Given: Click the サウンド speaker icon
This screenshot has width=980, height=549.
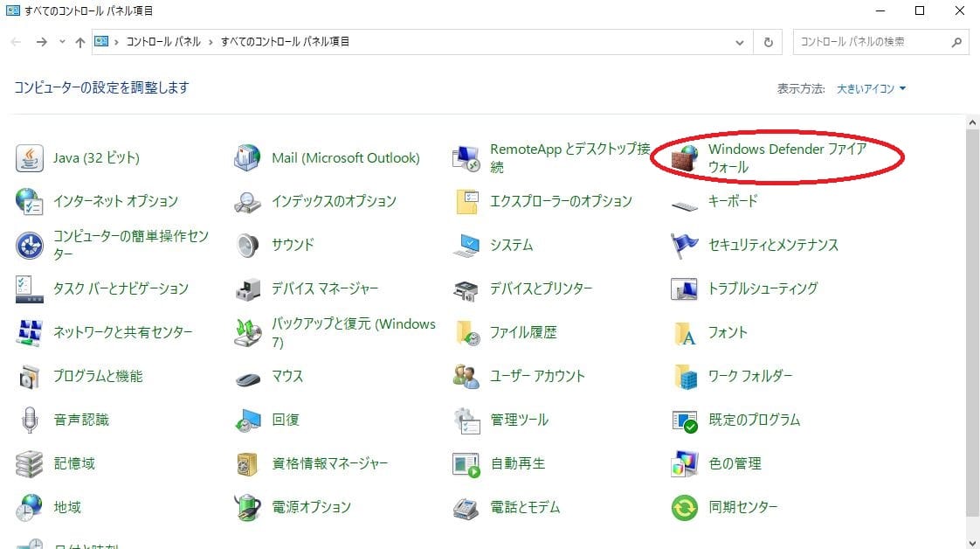Looking at the screenshot, I should 247,245.
